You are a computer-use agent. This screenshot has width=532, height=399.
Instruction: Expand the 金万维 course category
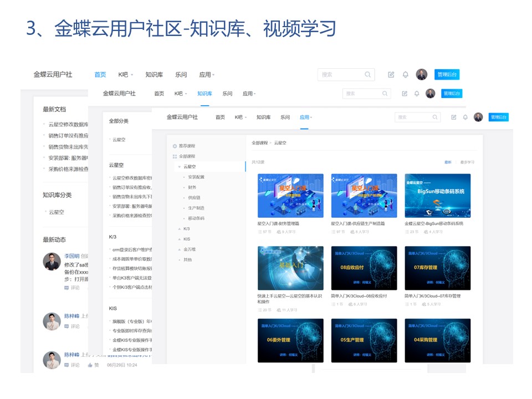pyautogui.click(x=180, y=249)
